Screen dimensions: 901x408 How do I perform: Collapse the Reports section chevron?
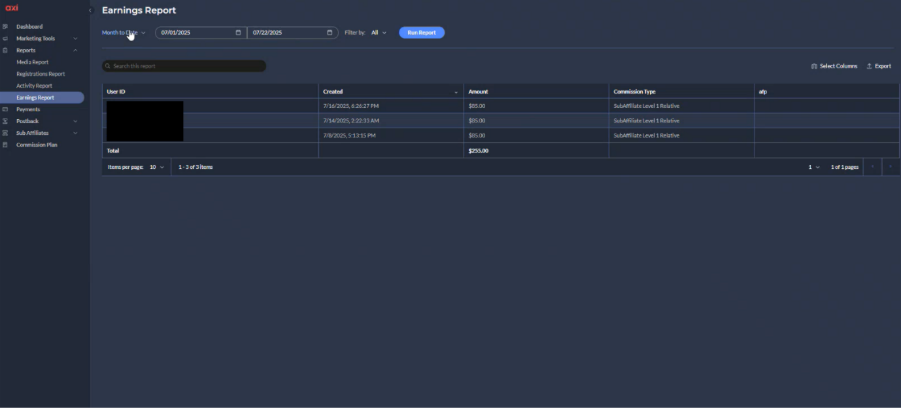click(75, 50)
